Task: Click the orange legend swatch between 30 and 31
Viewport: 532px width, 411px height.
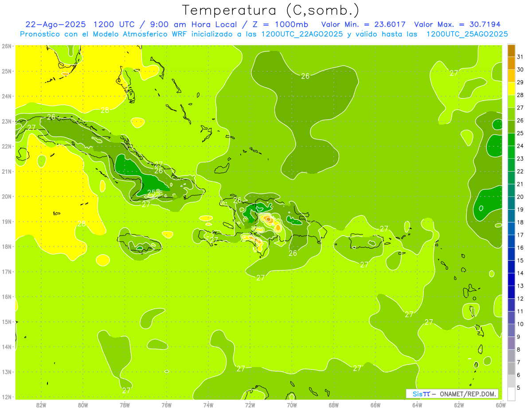Action: 511,63
